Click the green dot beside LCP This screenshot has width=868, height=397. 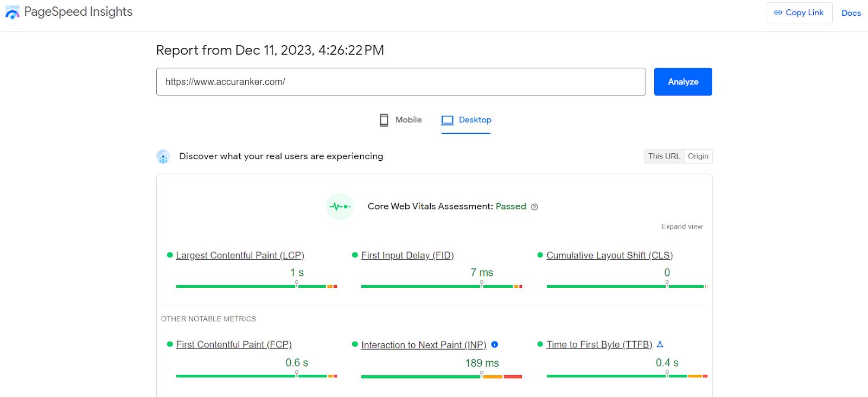click(x=170, y=255)
